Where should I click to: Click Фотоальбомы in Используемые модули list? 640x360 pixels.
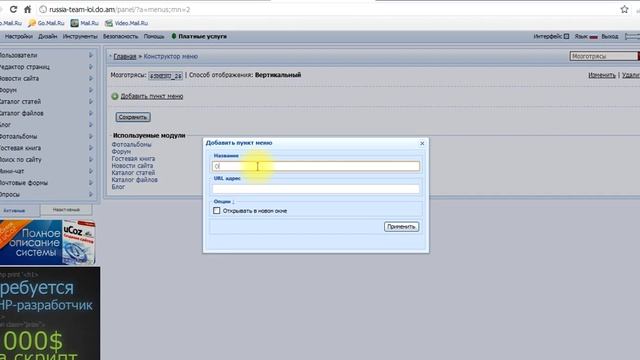pos(131,144)
